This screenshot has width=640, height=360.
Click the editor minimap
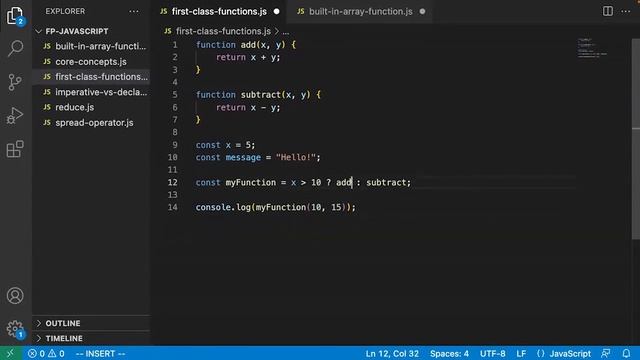coord(592,48)
